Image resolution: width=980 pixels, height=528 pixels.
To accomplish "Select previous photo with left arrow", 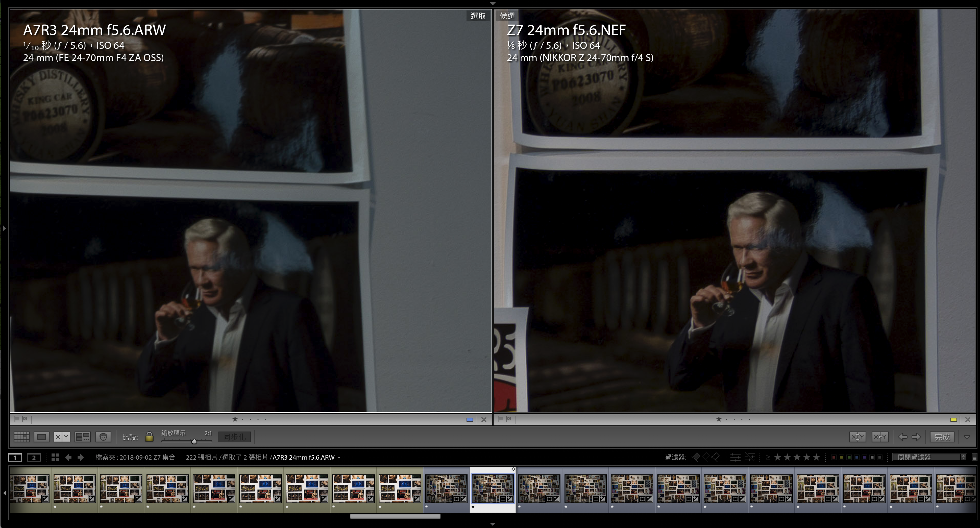I will (902, 437).
